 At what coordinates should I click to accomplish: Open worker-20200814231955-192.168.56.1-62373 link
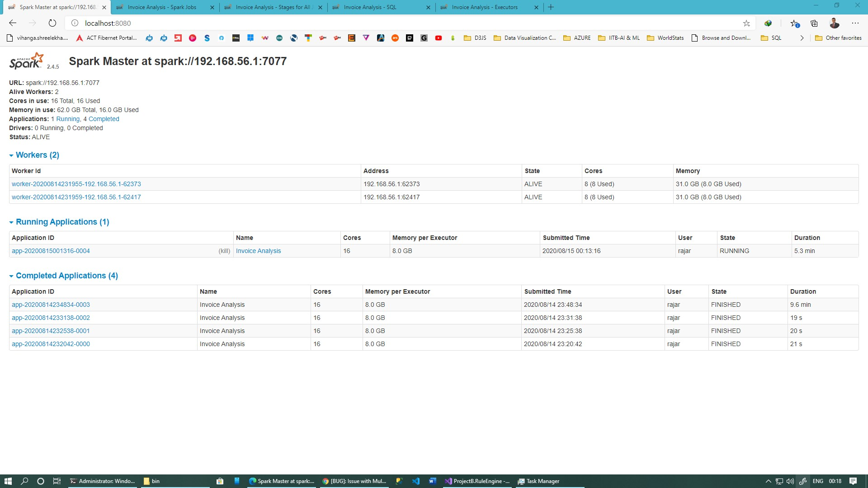click(76, 184)
